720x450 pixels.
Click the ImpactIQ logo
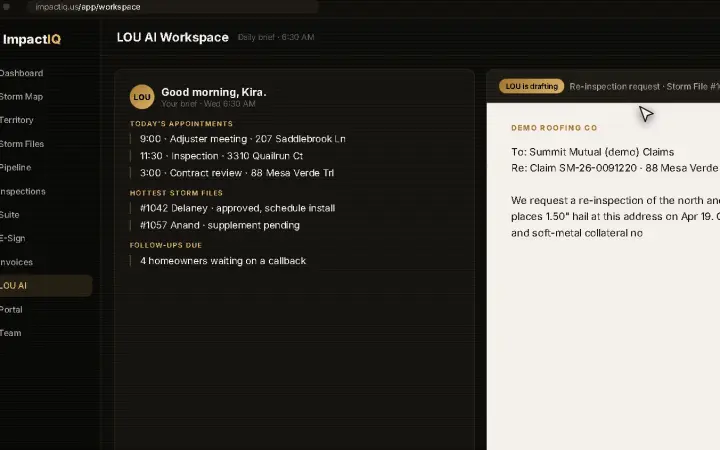[x=32, y=39]
